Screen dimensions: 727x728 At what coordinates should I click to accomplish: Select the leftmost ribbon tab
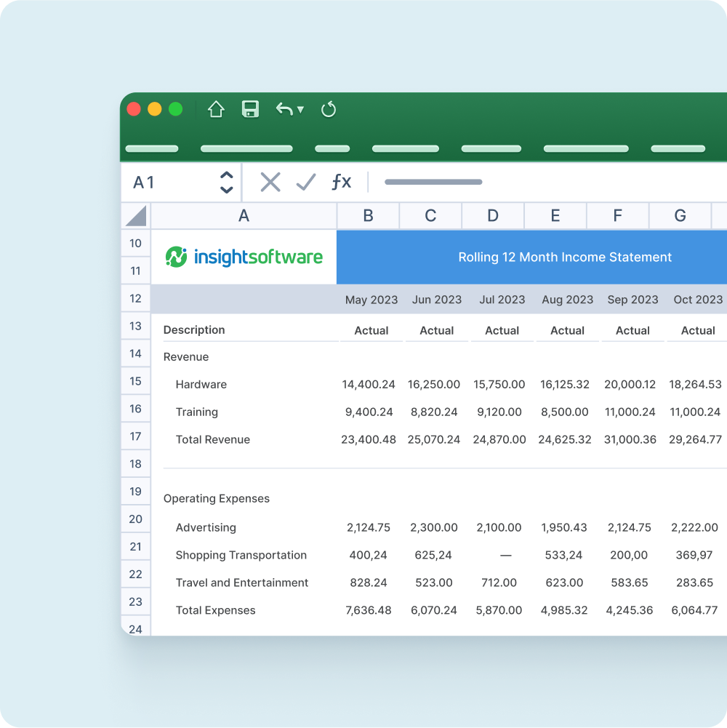152,148
